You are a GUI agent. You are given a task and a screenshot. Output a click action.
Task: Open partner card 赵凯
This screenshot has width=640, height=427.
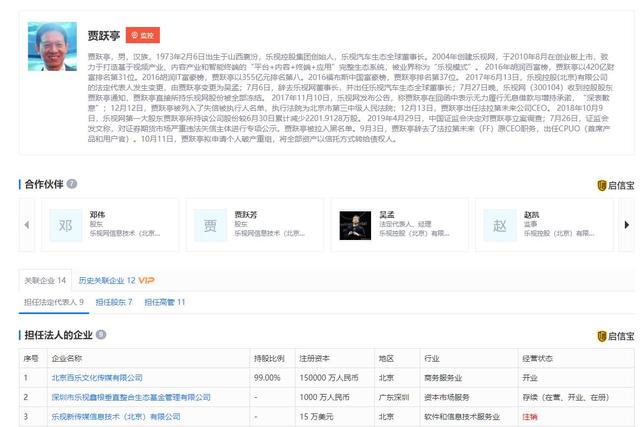point(544,225)
